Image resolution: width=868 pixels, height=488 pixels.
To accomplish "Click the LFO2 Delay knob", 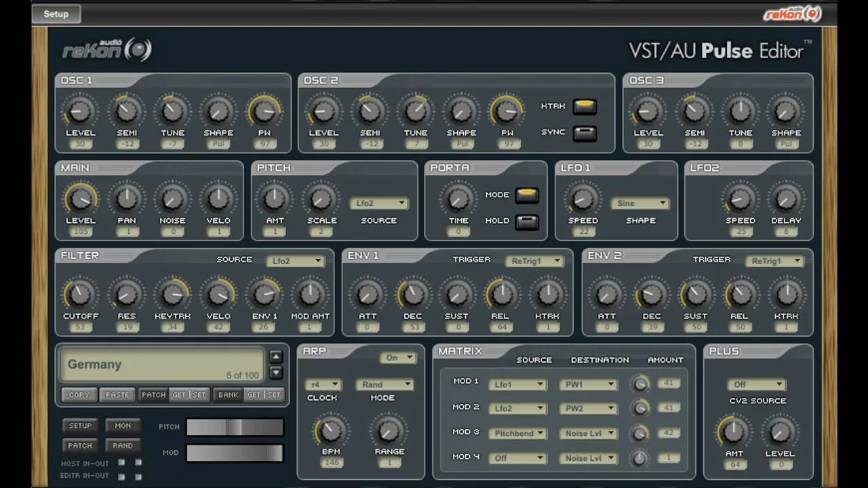I will tap(786, 199).
